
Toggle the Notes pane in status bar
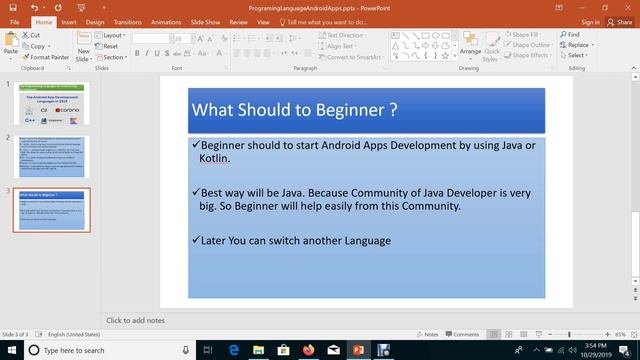coord(427,334)
